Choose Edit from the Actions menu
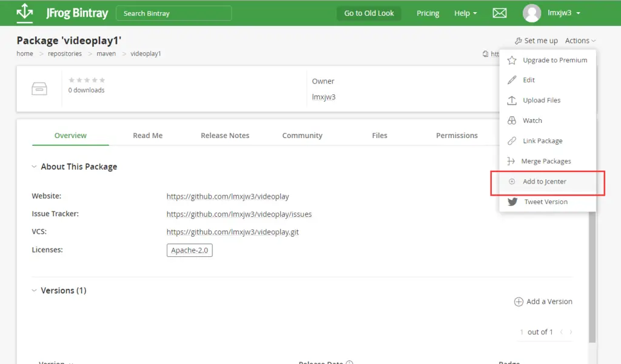 tap(548, 80)
